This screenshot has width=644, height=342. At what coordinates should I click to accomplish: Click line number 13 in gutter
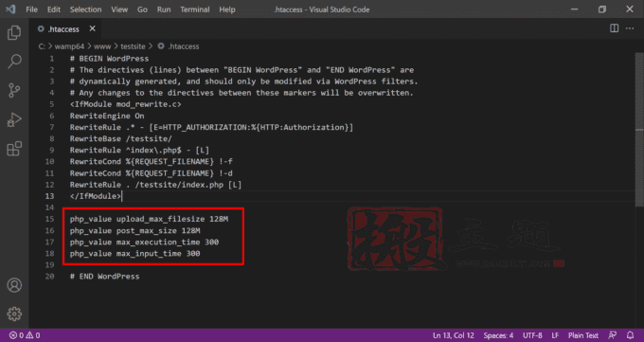[49, 196]
